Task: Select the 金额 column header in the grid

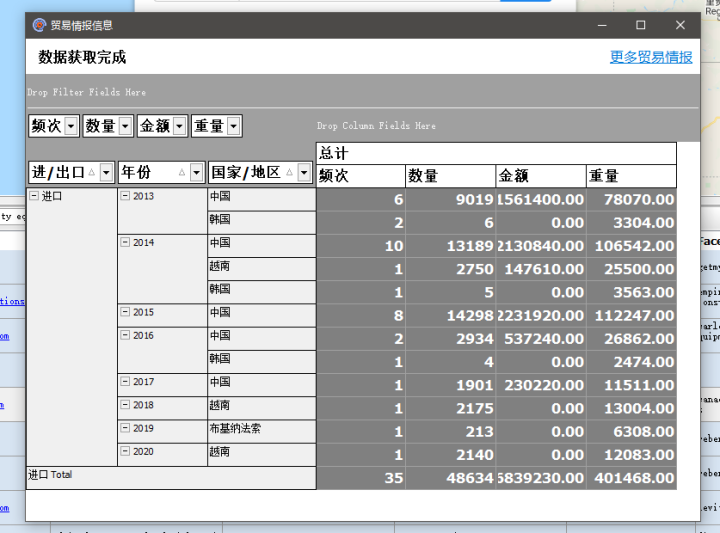Action: pyautogui.click(x=541, y=176)
